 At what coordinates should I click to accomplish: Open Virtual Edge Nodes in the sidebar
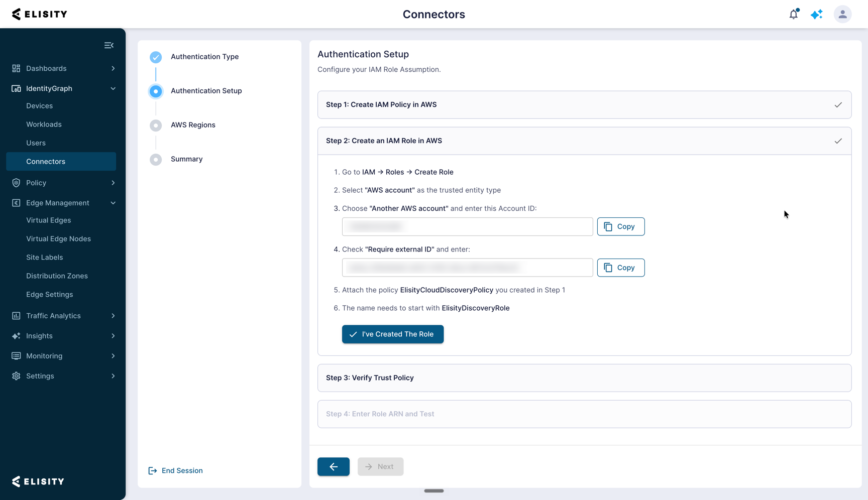pyautogui.click(x=58, y=239)
